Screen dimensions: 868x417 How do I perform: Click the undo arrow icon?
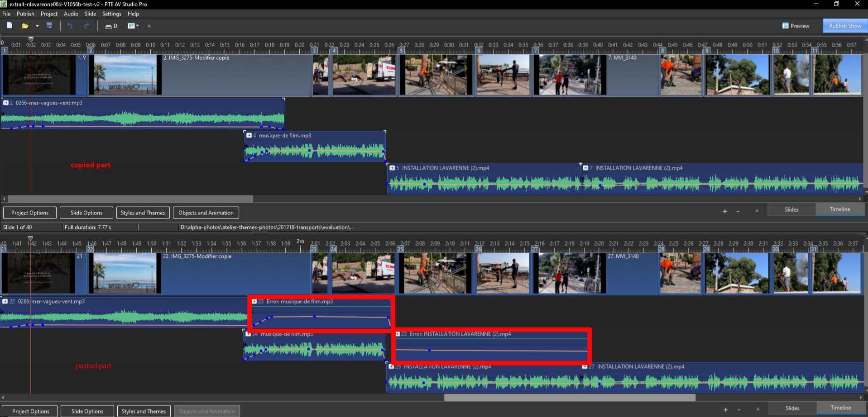point(70,26)
